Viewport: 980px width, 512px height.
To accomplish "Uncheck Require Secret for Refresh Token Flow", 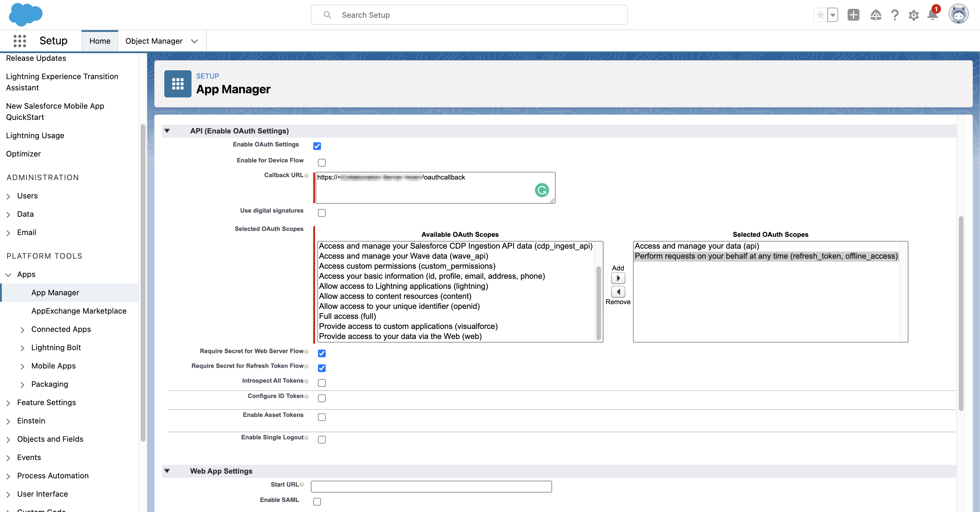I will coord(322,368).
